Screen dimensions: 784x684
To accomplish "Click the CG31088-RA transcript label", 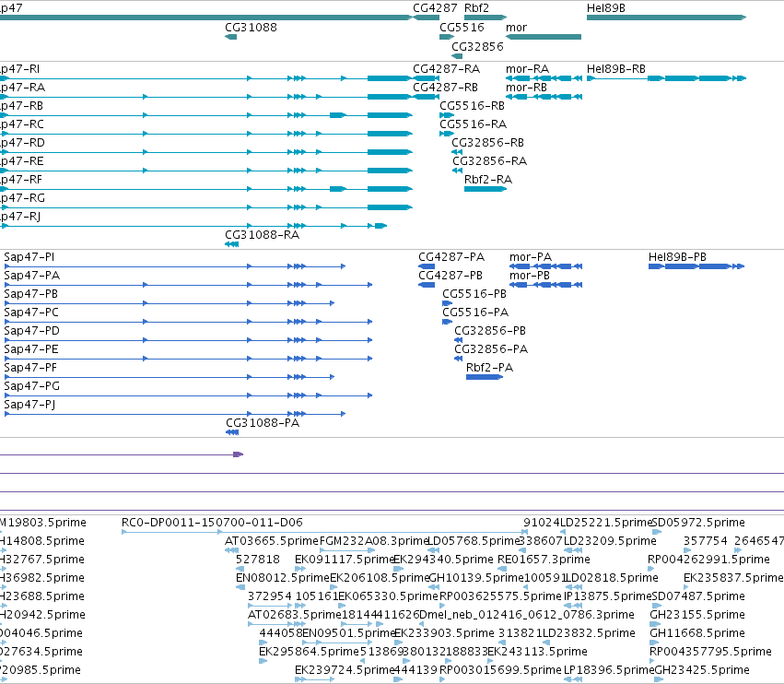I will pos(262,235).
